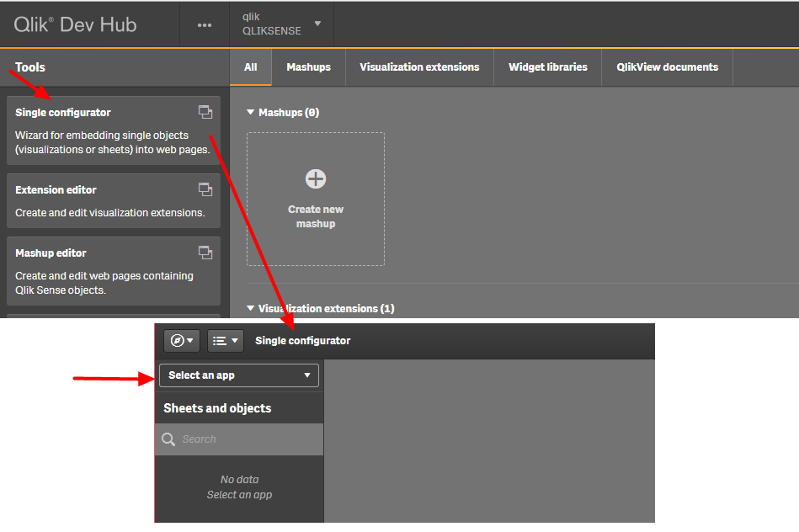Open the list menu in Single configurator

point(226,340)
